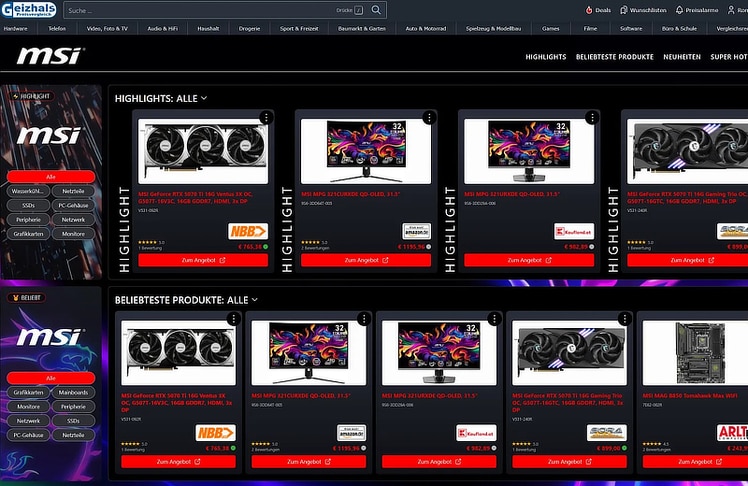Select Peripherie filter in the Beliebt sidebar

[73, 406]
